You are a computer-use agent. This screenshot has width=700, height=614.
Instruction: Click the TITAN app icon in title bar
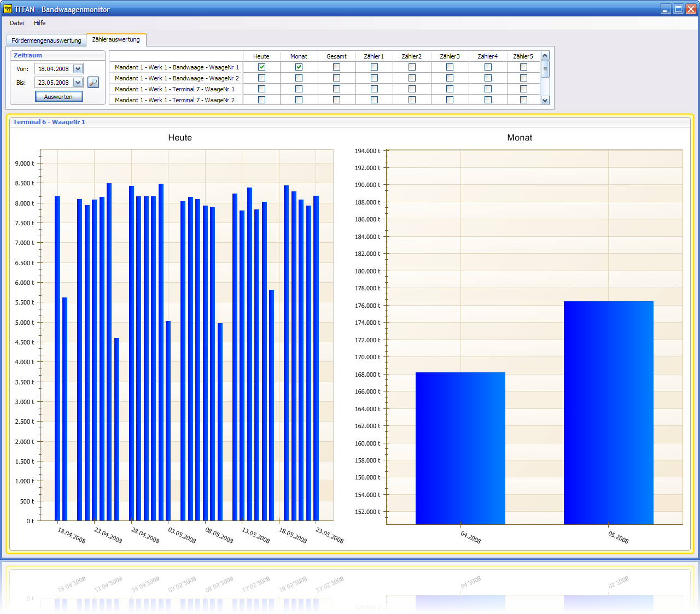click(7, 9)
